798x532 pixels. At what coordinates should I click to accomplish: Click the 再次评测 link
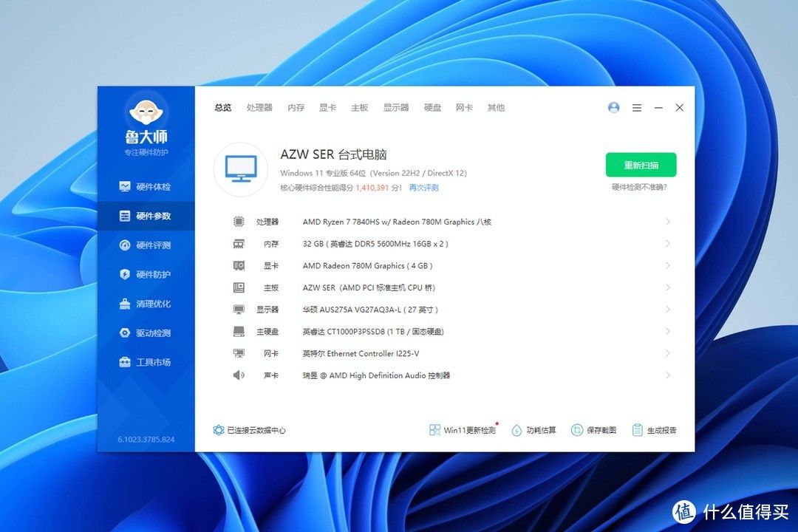pyautogui.click(x=424, y=188)
